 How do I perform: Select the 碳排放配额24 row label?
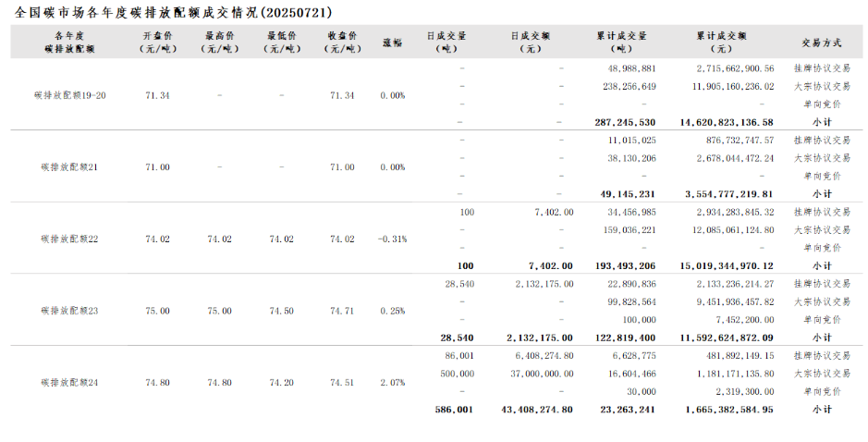[69, 382]
